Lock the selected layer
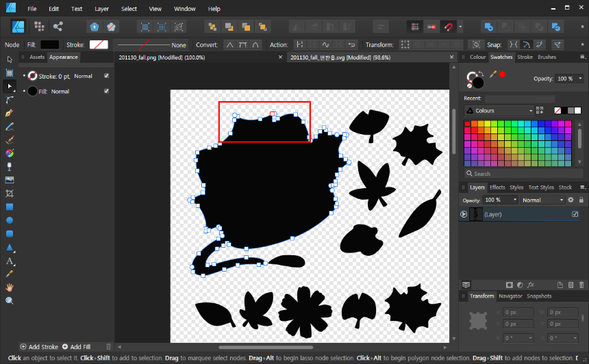Viewport: 589px width, 364px height. pyautogui.click(x=581, y=200)
